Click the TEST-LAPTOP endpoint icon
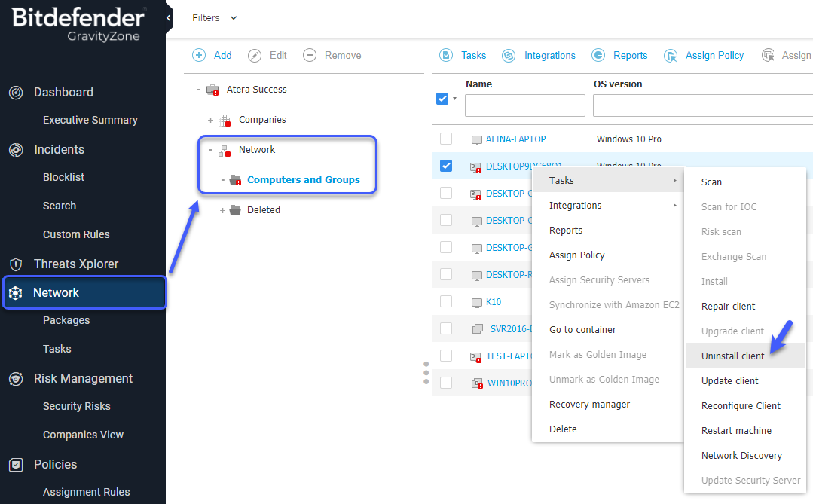813x504 pixels. pos(475,357)
